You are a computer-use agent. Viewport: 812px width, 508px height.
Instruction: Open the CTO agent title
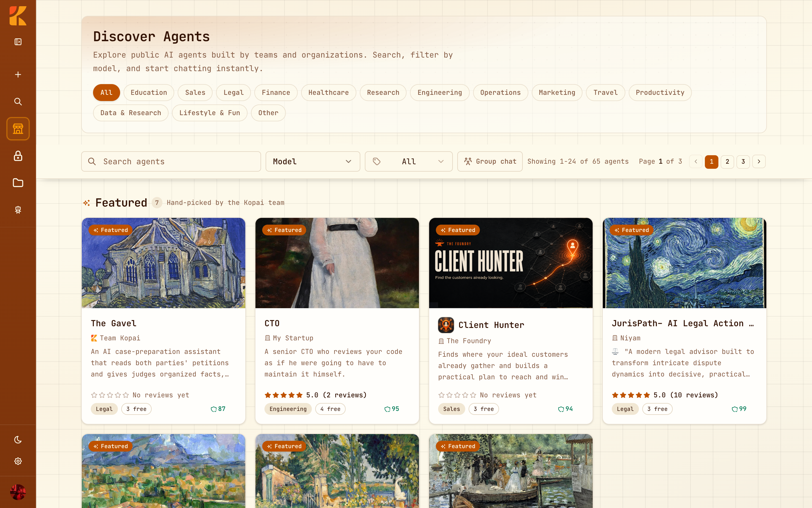(272, 323)
